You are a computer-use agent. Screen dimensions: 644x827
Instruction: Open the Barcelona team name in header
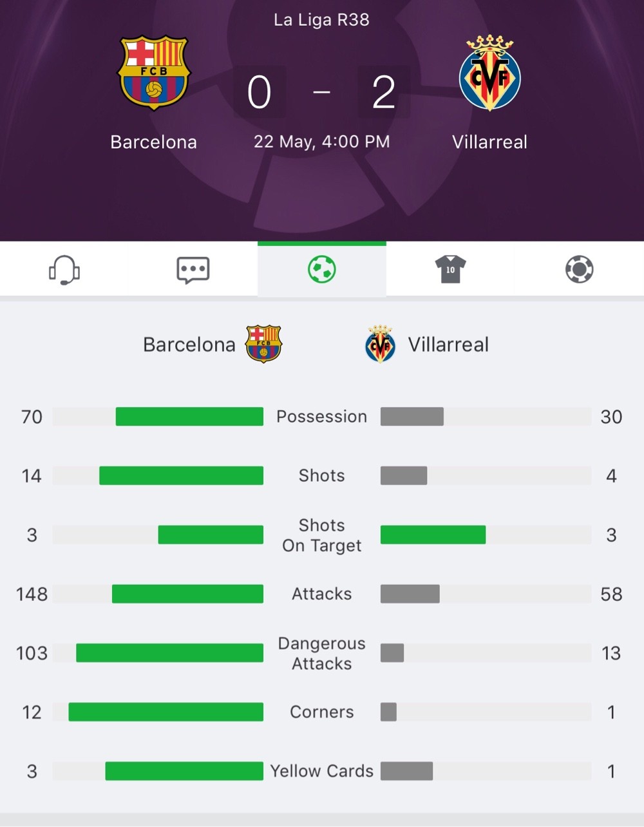tap(153, 142)
